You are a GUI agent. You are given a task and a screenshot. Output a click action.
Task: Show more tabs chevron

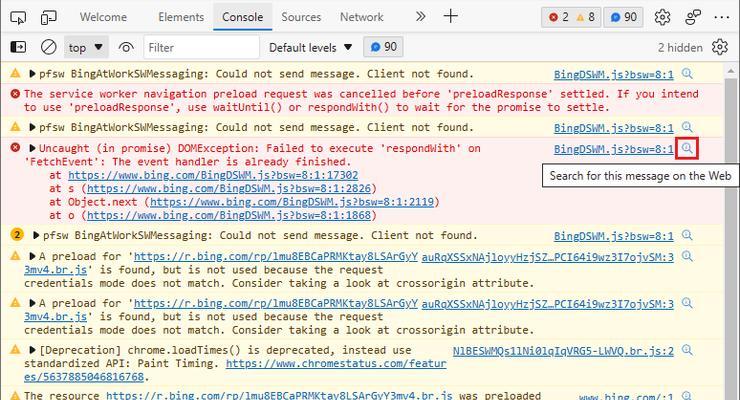tap(420, 17)
